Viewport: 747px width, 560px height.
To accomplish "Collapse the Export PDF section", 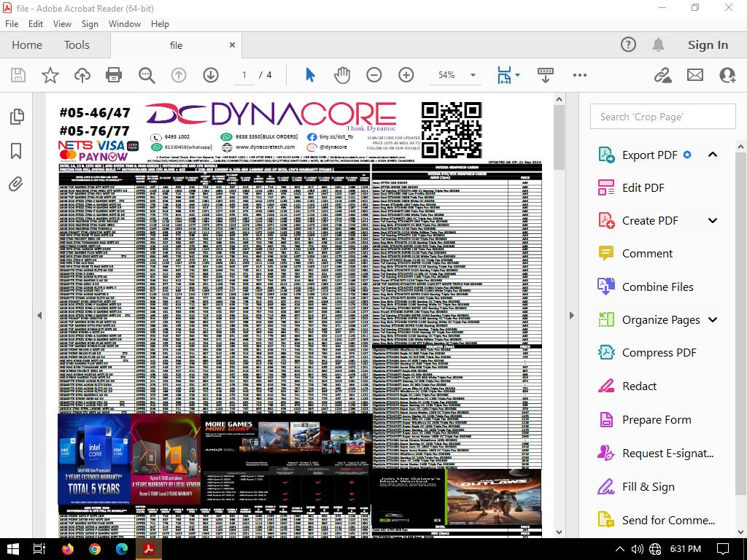I will click(x=713, y=155).
